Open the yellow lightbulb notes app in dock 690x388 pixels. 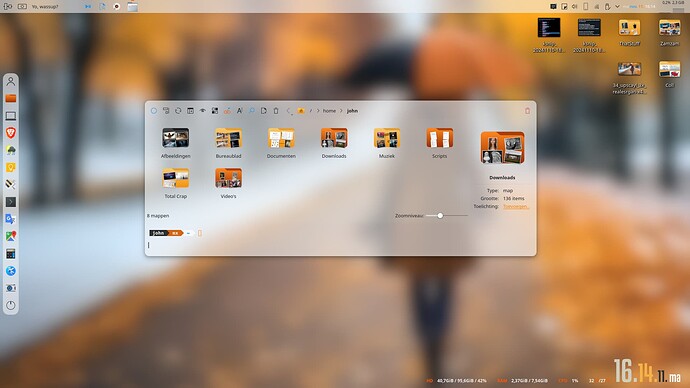pos(11,167)
